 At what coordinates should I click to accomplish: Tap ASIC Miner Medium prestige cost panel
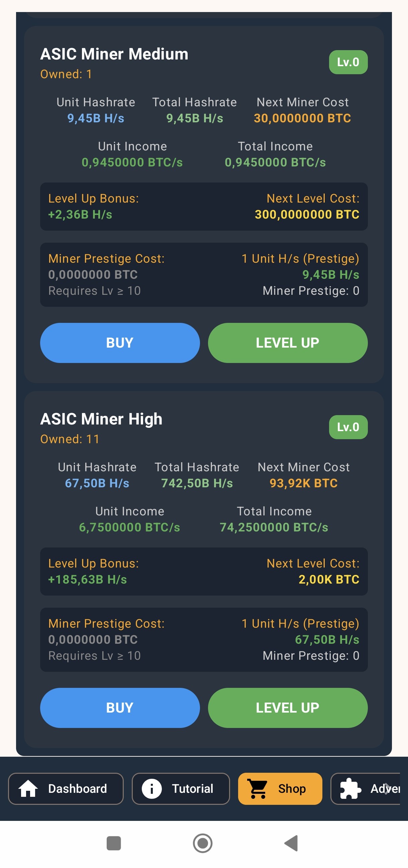coord(204,274)
